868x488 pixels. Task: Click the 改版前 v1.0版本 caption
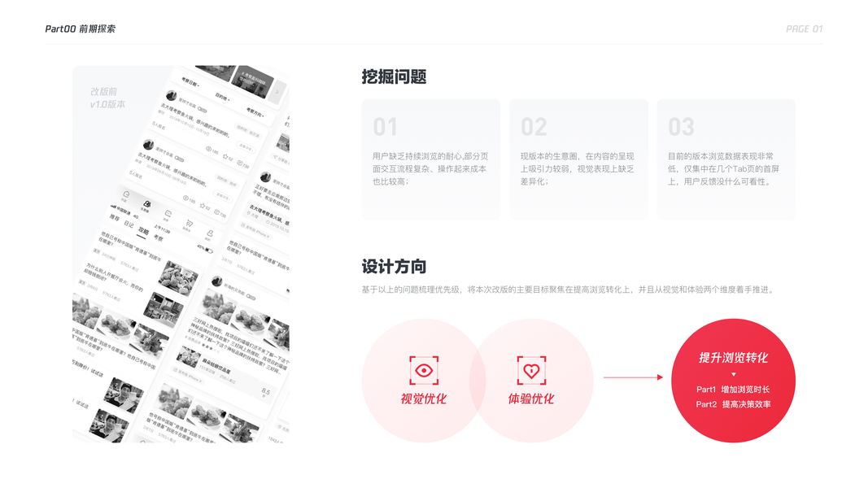(107, 98)
